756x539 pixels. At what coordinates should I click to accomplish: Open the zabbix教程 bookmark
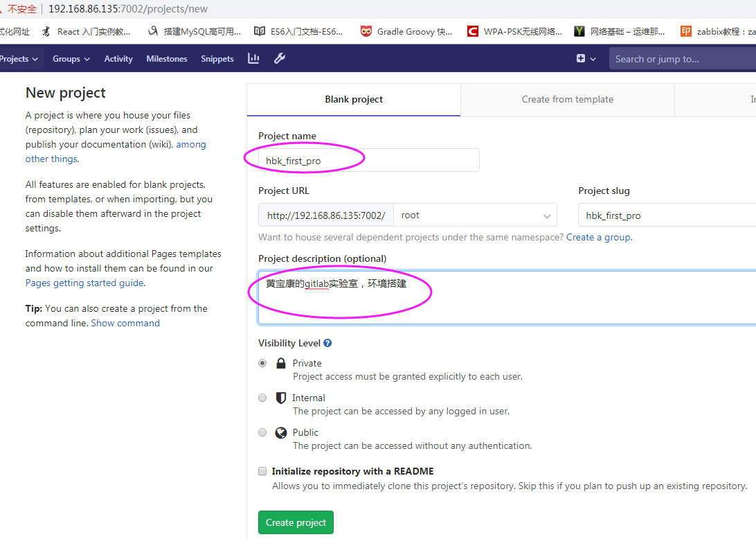tap(719, 30)
